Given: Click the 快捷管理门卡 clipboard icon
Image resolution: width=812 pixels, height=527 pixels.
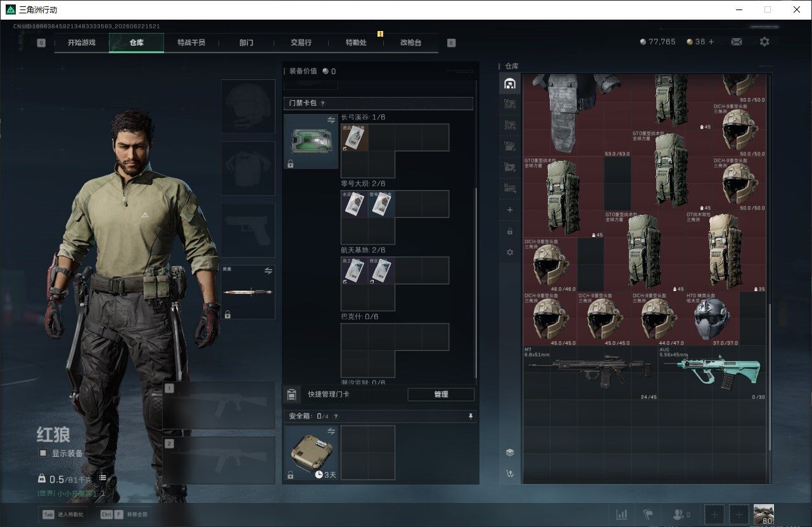Looking at the screenshot, I should coord(291,395).
